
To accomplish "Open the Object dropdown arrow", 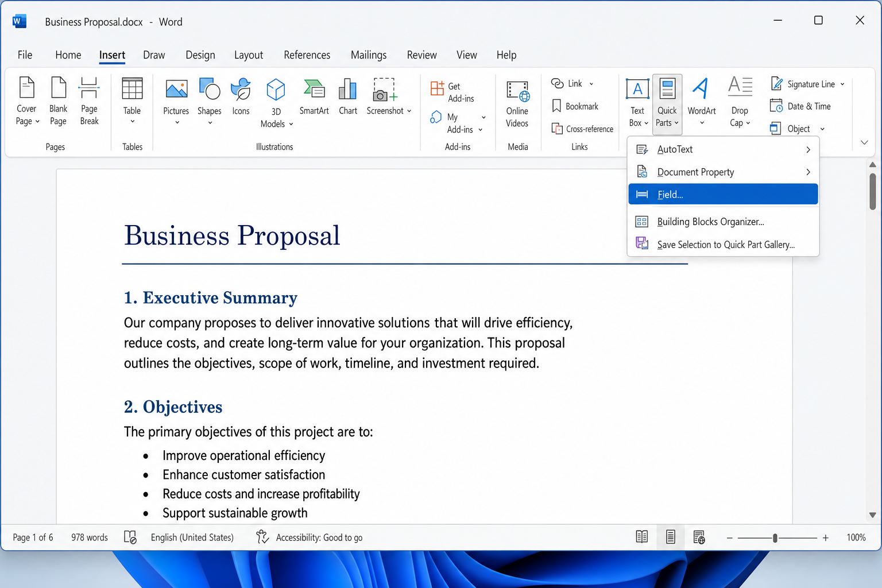I will point(822,129).
